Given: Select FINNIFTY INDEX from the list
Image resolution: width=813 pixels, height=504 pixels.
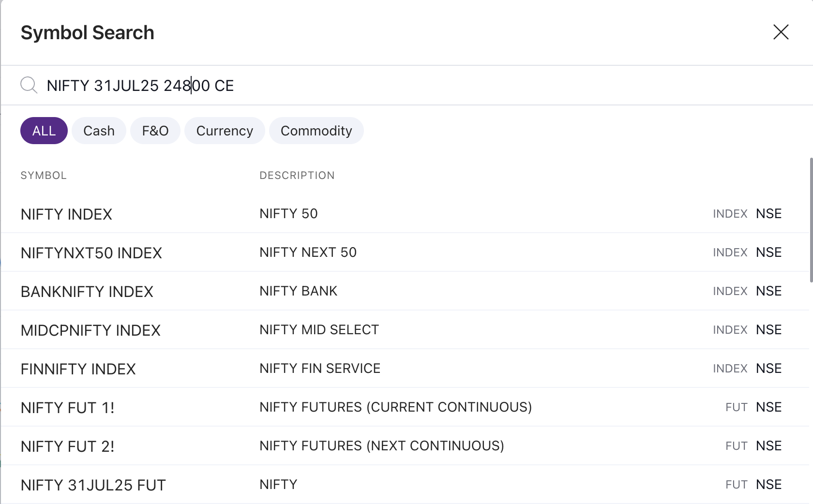Looking at the screenshot, I should [78, 369].
